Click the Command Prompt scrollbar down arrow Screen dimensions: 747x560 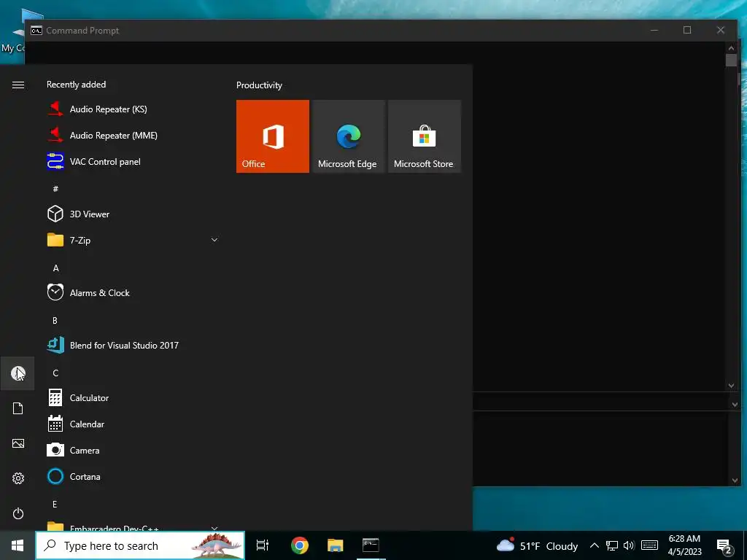coord(731,386)
